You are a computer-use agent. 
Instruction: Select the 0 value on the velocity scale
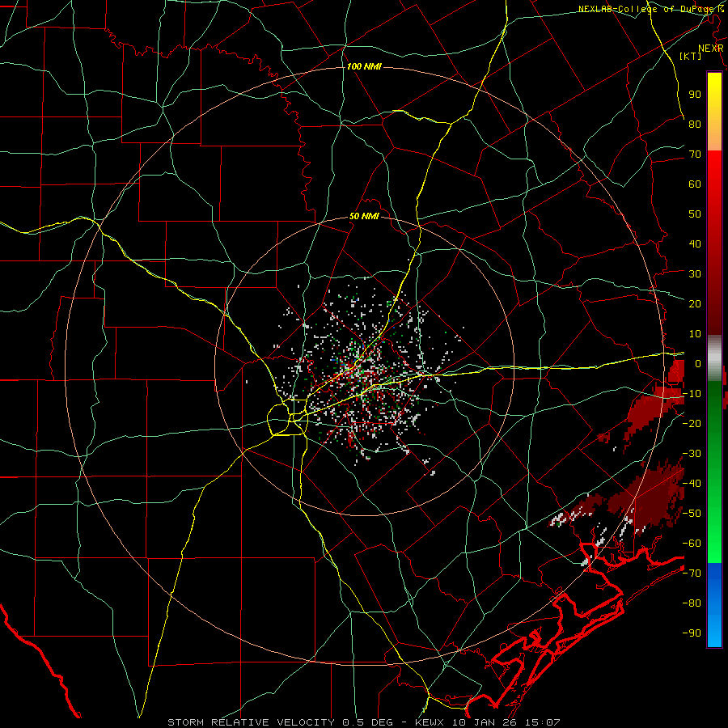698,363
